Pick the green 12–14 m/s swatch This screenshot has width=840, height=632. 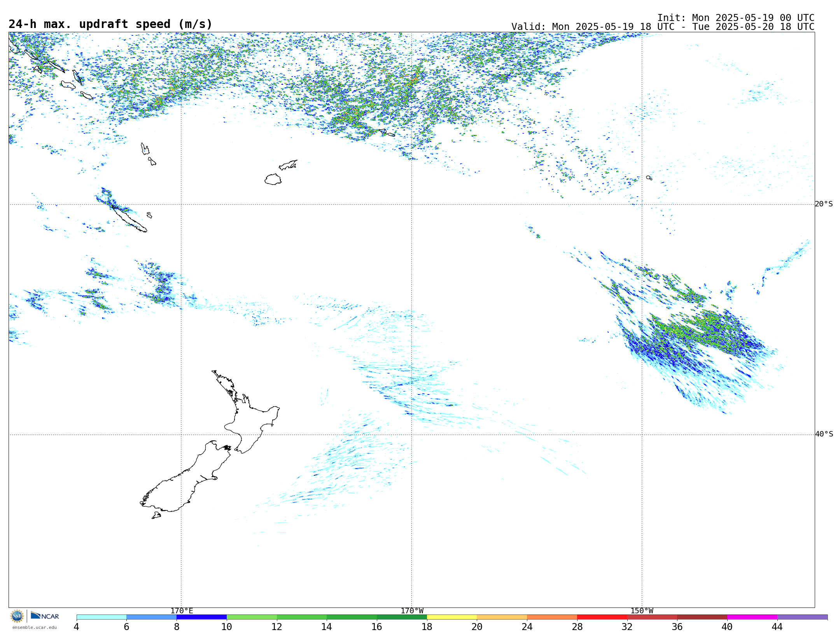point(302,617)
